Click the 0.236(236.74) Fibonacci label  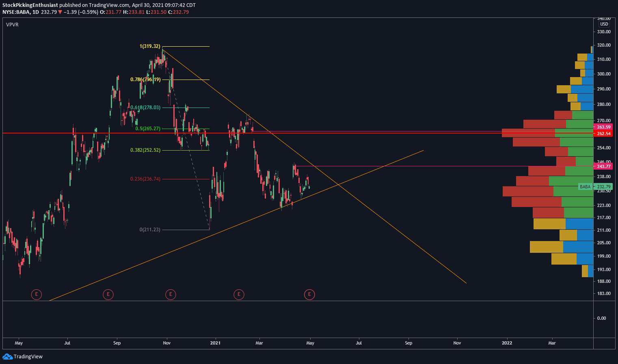pos(145,179)
